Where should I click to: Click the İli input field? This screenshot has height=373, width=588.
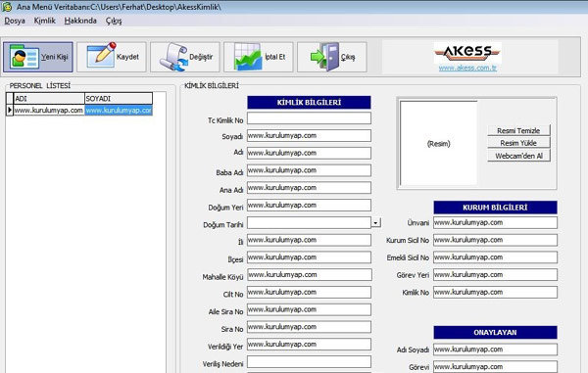pyautogui.click(x=309, y=240)
